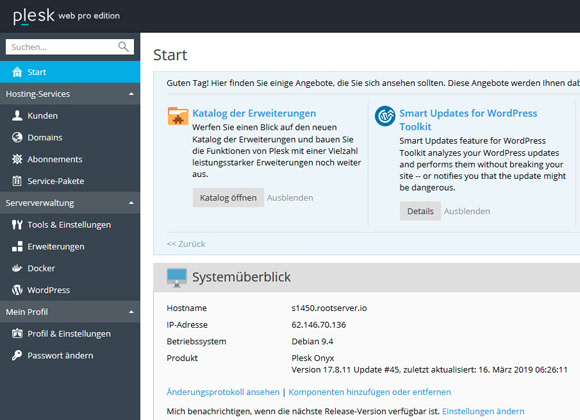Screen dimensions: 580x420
Task: Collapse the Mein Profil section
Action: (x=131, y=312)
